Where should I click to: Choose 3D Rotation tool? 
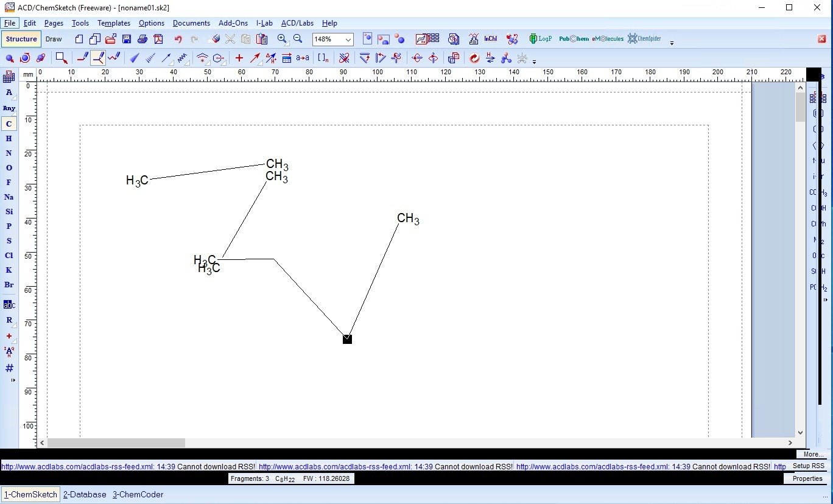tap(41, 58)
